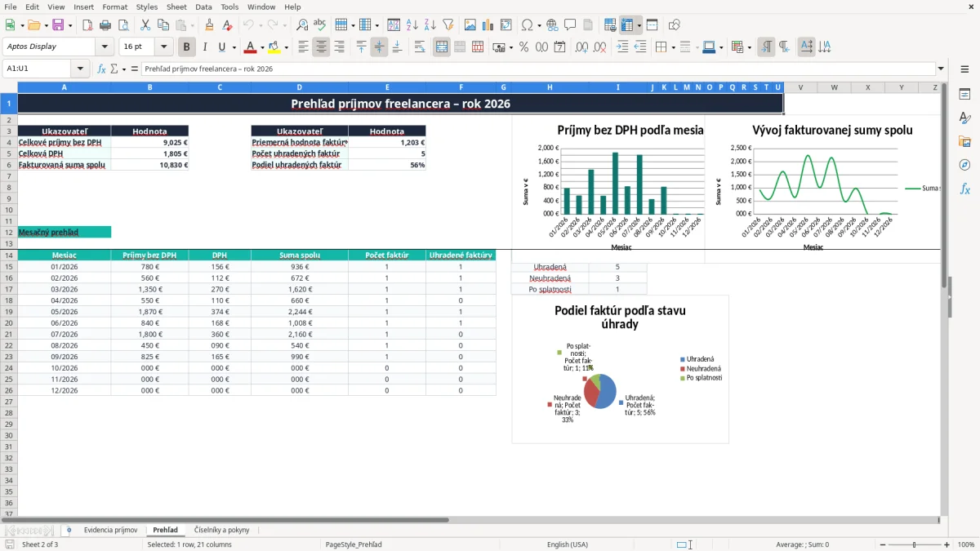Insert a hyperlink with the globe icon
This screenshot has width=980, height=551.
552,25
